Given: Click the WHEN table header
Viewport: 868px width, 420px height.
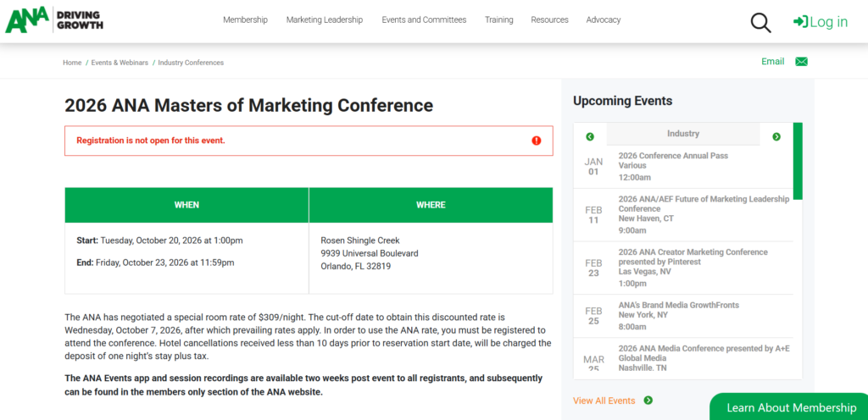Looking at the screenshot, I should [x=186, y=205].
